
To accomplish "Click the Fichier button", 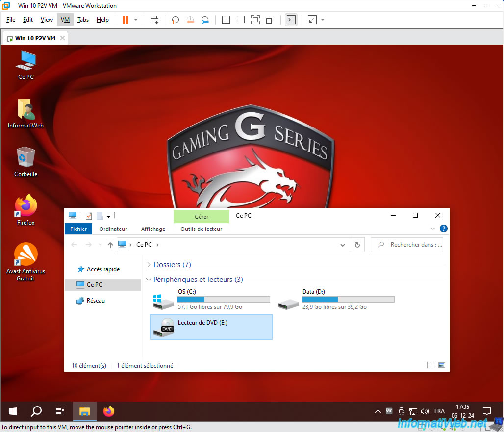I will tap(78, 229).
